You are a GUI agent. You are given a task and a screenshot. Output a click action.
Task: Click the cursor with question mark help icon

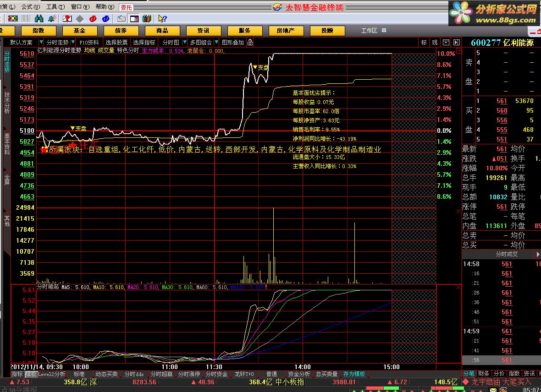pos(162,19)
